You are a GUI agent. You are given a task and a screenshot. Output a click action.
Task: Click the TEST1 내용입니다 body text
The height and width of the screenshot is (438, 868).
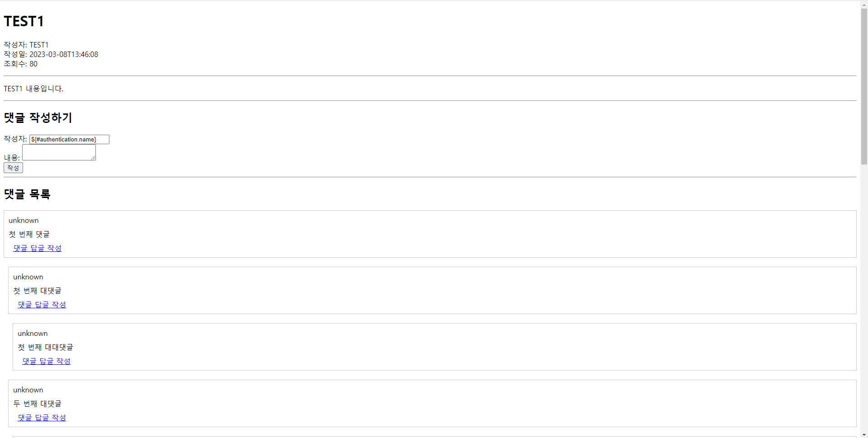pos(33,89)
